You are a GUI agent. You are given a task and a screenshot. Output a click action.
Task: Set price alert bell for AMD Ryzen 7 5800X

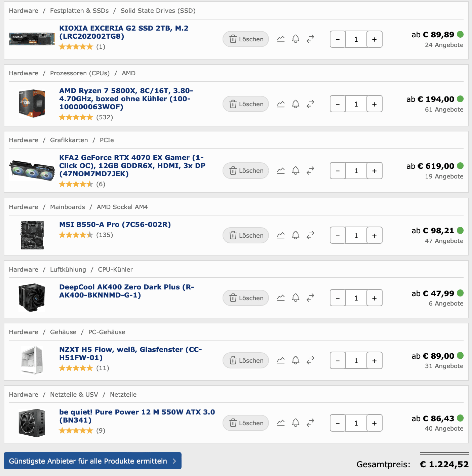coord(296,104)
